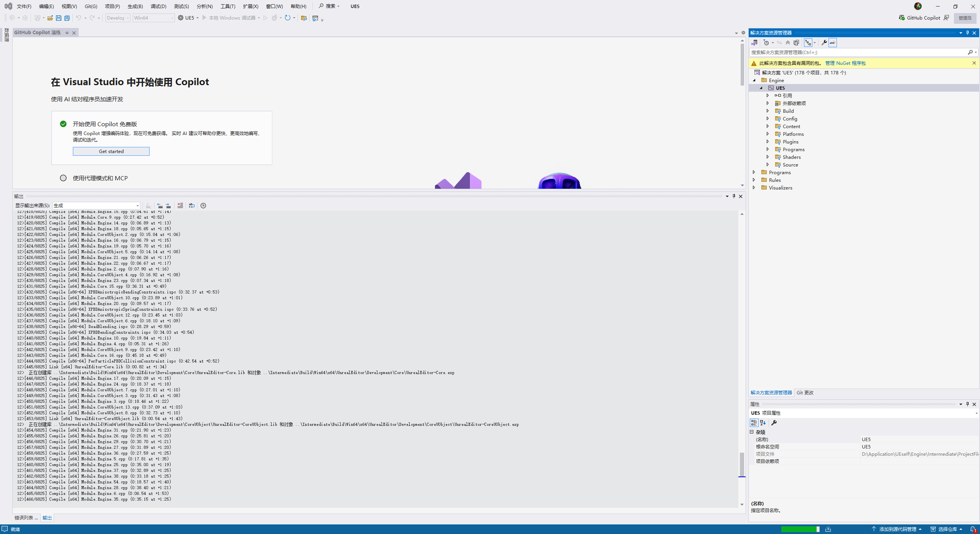Open the 调试(D) debug menu

click(x=158, y=6)
